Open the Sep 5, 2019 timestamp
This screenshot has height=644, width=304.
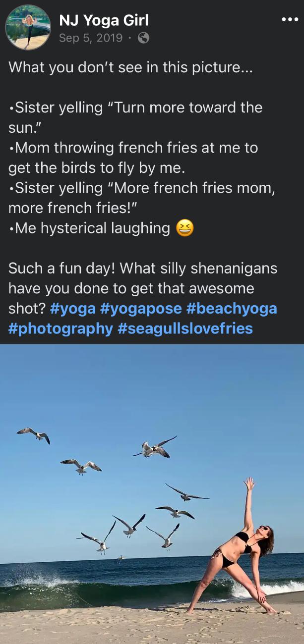click(x=91, y=38)
